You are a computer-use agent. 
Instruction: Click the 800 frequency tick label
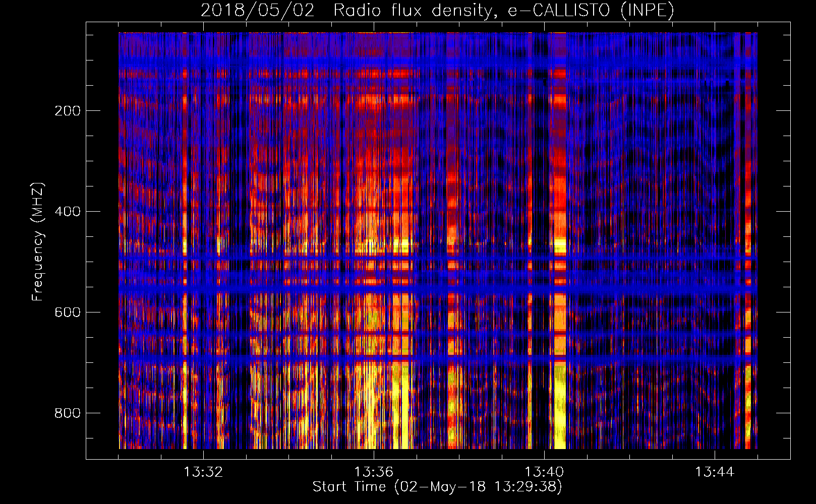[68, 413]
